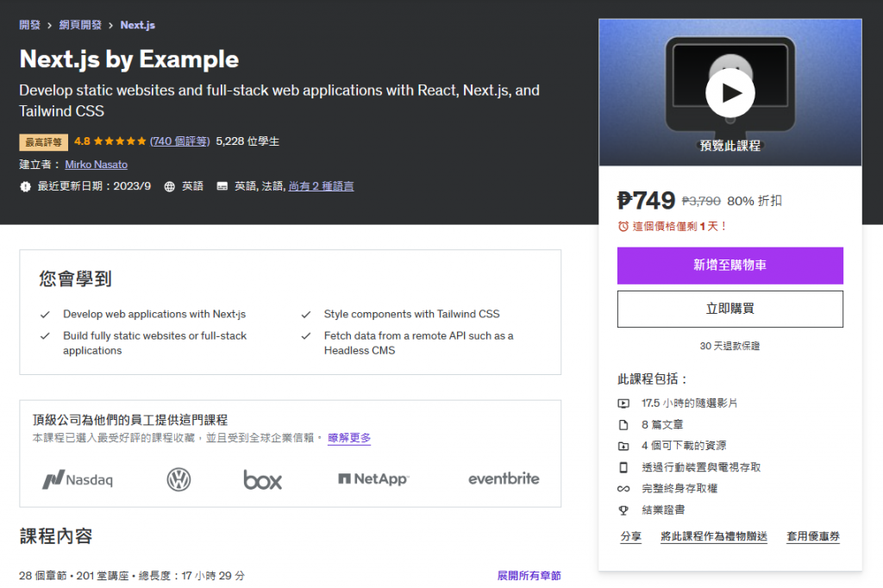Click checkmark beside 'Develop web applications with Next.js'

click(45, 315)
